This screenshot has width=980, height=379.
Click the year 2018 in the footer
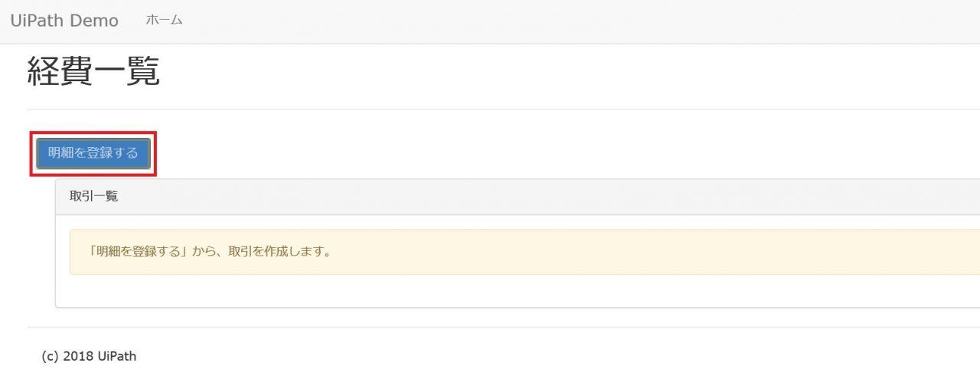(x=77, y=356)
